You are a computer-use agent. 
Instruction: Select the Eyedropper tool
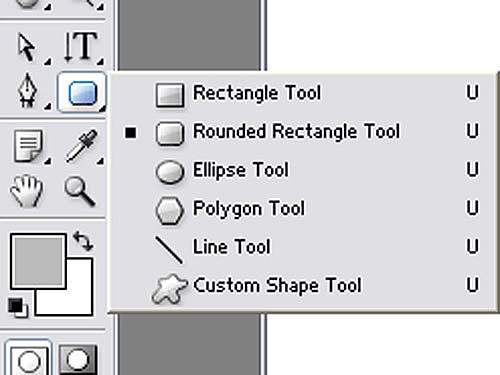pos(82,146)
